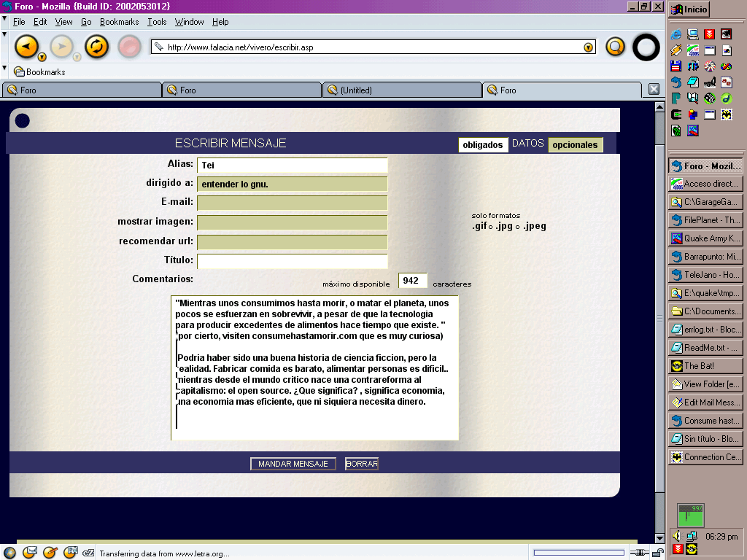The image size is (747, 560).
Task: Click the online/offline plug icon in status bar
Action: coord(639,553)
